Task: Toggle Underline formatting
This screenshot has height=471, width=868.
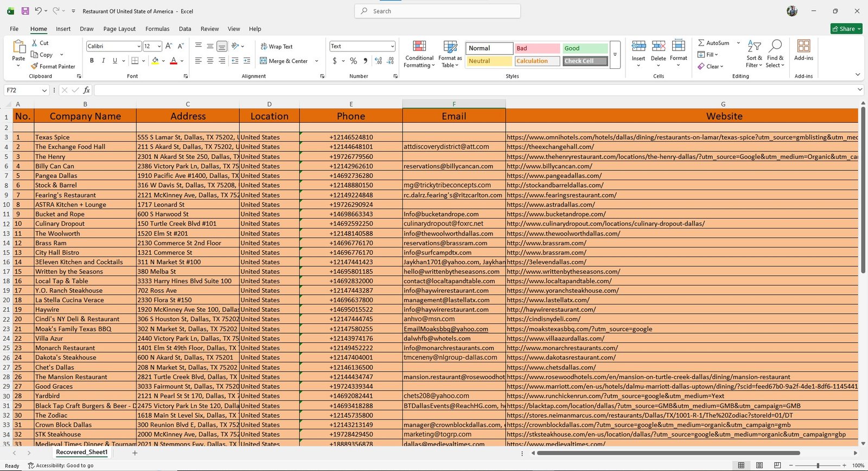Action: (114, 61)
